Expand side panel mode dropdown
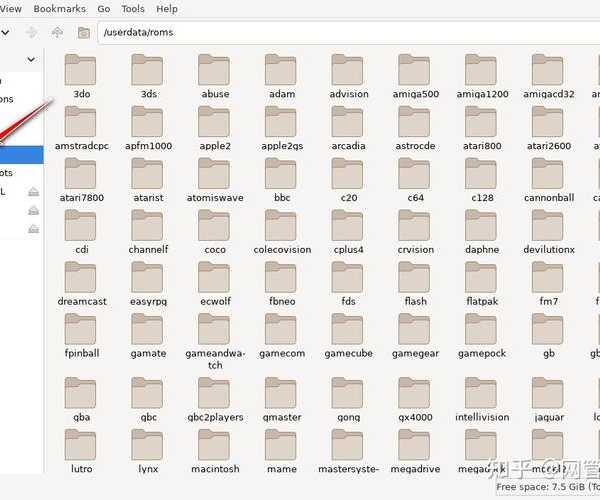The image size is (600, 500). (x=31, y=59)
